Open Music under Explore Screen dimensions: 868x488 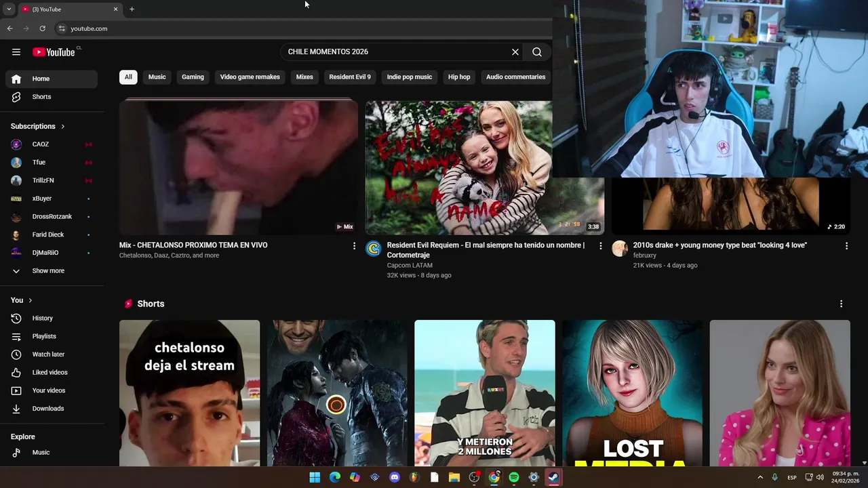(52, 453)
